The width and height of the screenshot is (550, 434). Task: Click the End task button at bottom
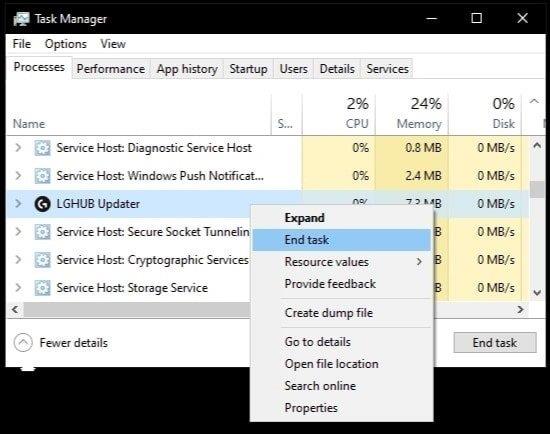(495, 342)
